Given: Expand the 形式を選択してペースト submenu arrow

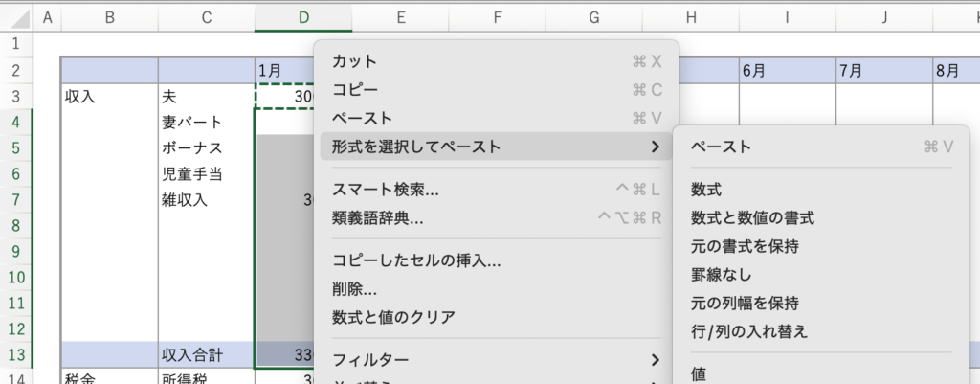Looking at the screenshot, I should pos(655,147).
